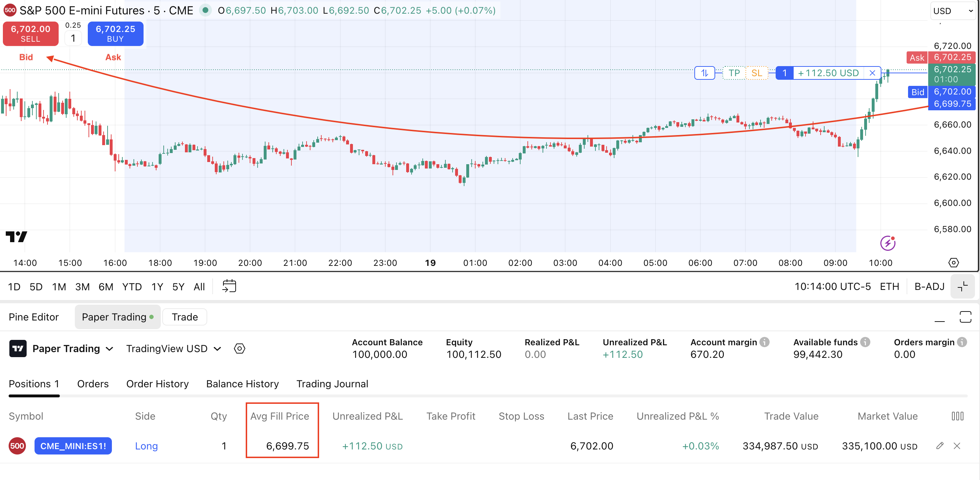This screenshot has height=480, width=980.
Task: Maximize the trading panel
Action: coord(965,317)
